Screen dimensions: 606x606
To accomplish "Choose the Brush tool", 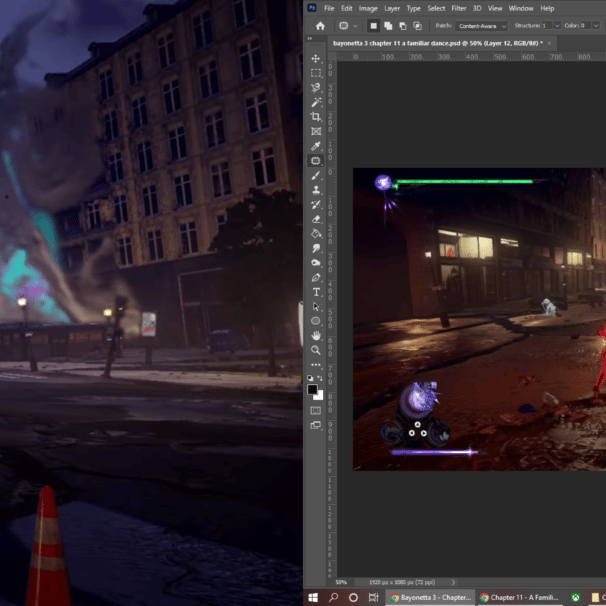I will [x=316, y=175].
